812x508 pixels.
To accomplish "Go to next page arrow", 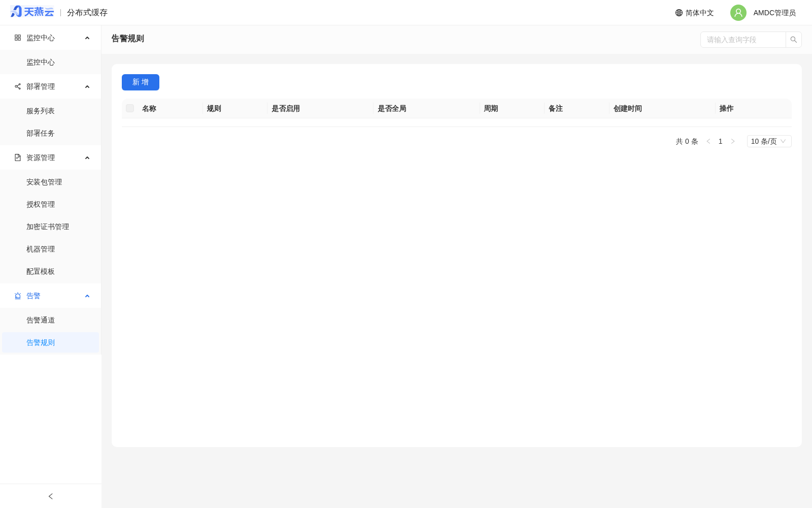I will 733,141.
